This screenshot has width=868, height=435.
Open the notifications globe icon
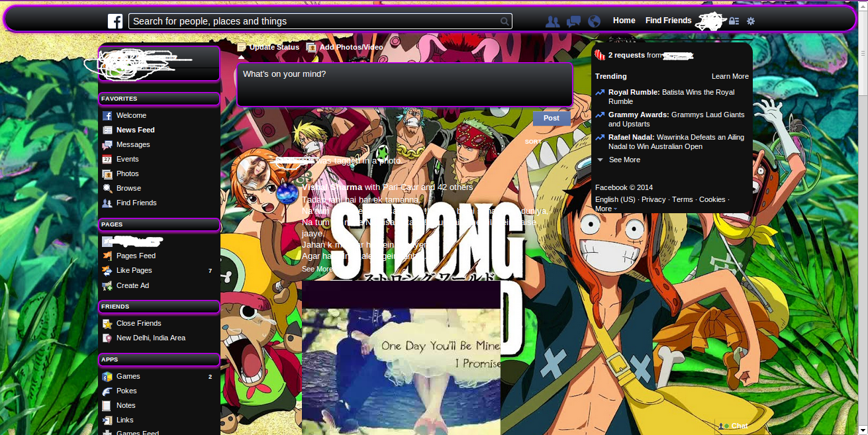coord(594,21)
